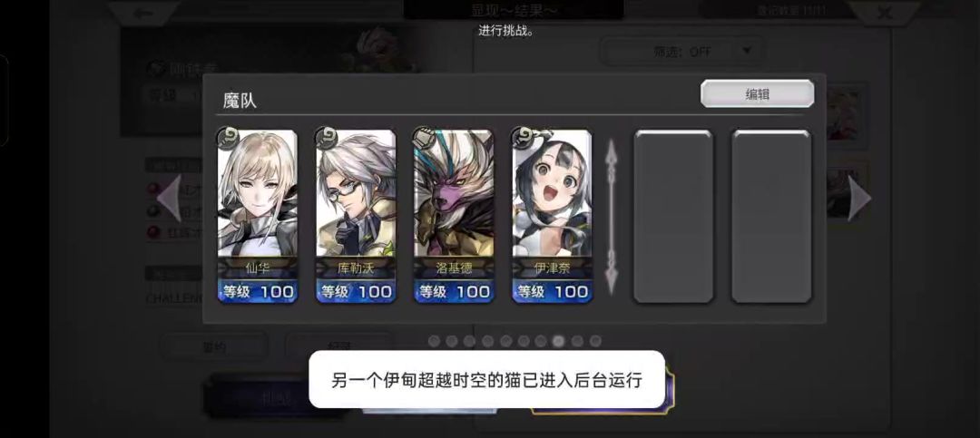Screen dimensions: 980x438
Task: Open the 筛选 OFF filter dropdown
Action: click(x=681, y=52)
